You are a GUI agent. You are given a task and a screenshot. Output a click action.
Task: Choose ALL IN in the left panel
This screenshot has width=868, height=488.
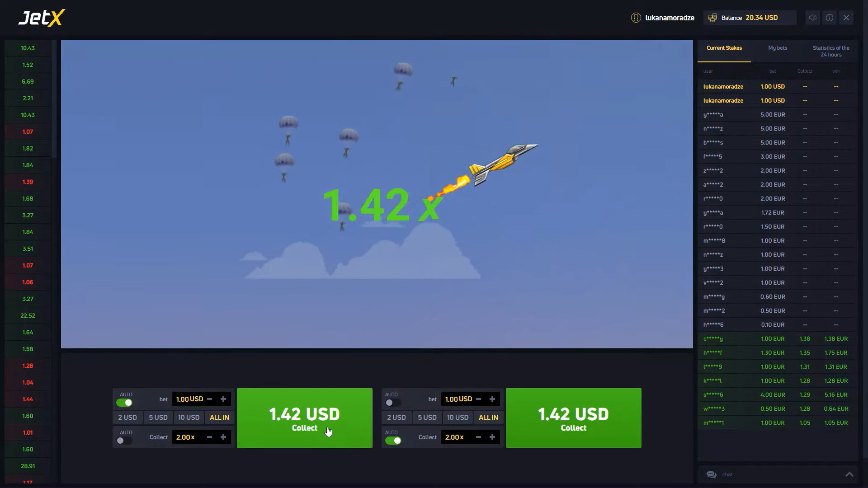click(x=219, y=418)
